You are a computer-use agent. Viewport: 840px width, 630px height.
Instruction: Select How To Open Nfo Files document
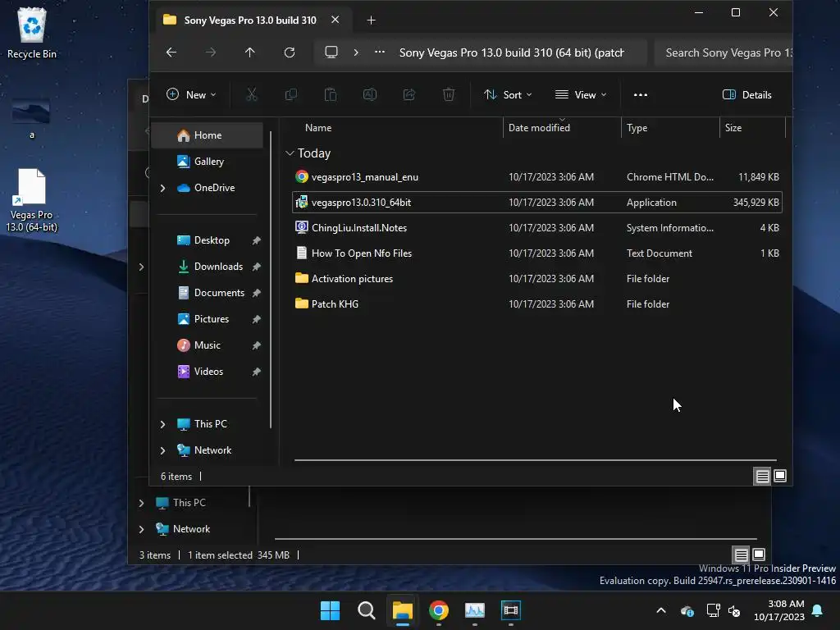click(x=536, y=253)
